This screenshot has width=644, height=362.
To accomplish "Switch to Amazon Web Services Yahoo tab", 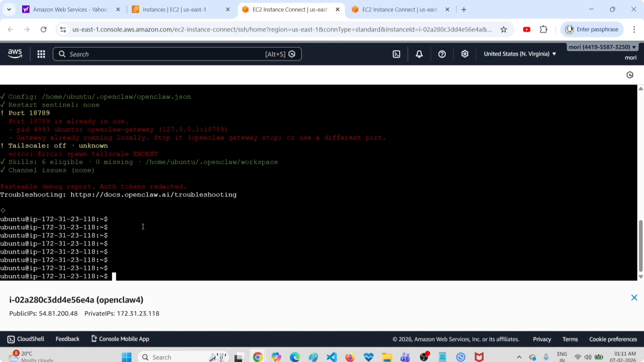I will (x=70, y=10).
